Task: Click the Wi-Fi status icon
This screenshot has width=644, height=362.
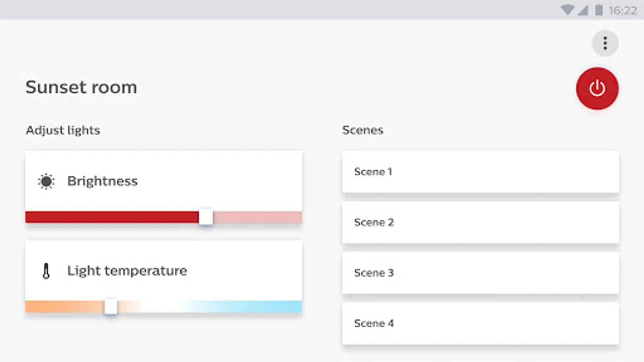Action: point(567,10)
